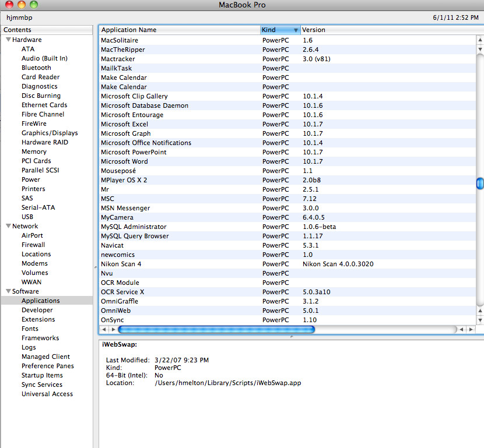Open Locations under Network
484x448 pixels.
36,254
